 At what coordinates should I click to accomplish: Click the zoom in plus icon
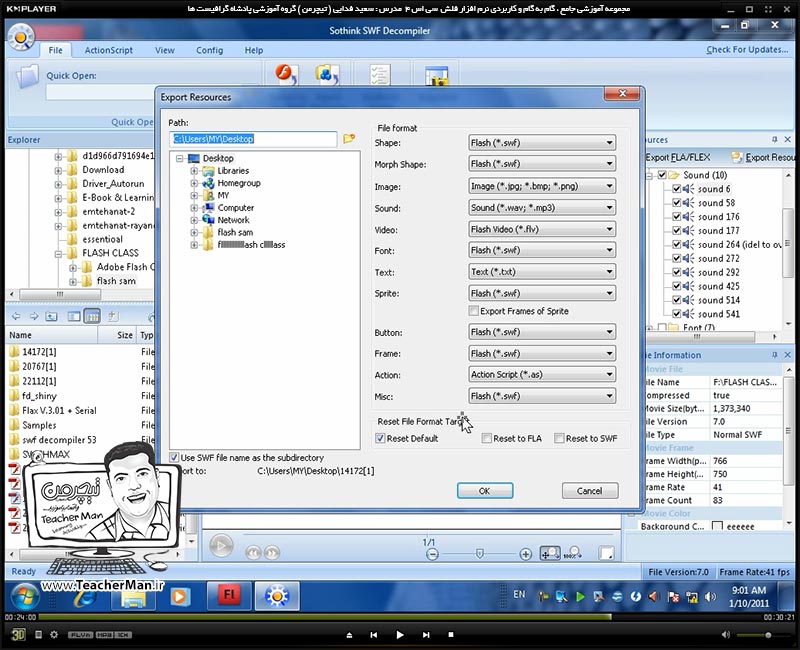tap(526, 554)
